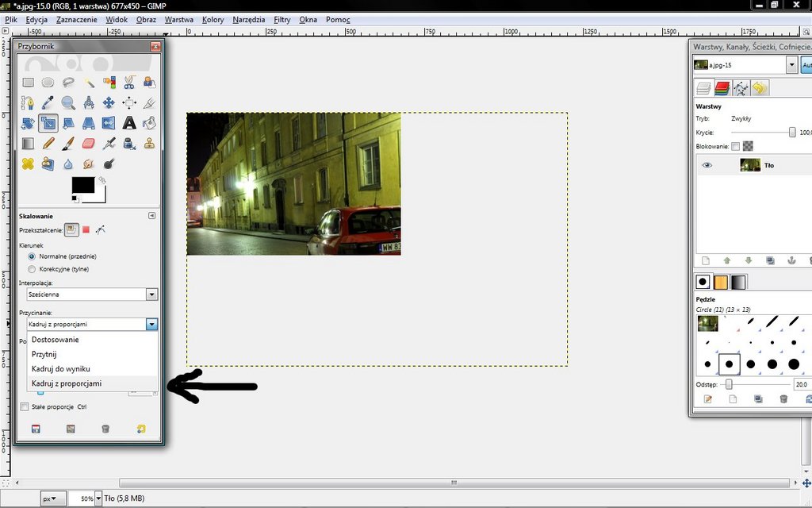Select the Scale tool

(x=48, y=123)
